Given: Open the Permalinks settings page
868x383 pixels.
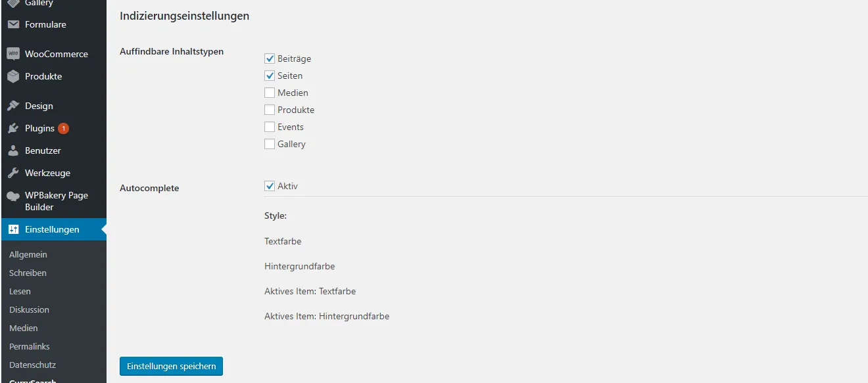Looking at the screenshot, I should pos(30,346).
